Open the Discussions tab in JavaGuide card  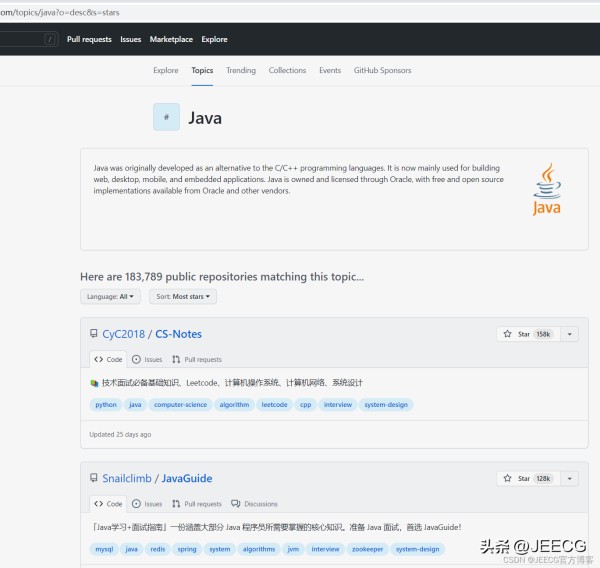click(x=254, y=504)
